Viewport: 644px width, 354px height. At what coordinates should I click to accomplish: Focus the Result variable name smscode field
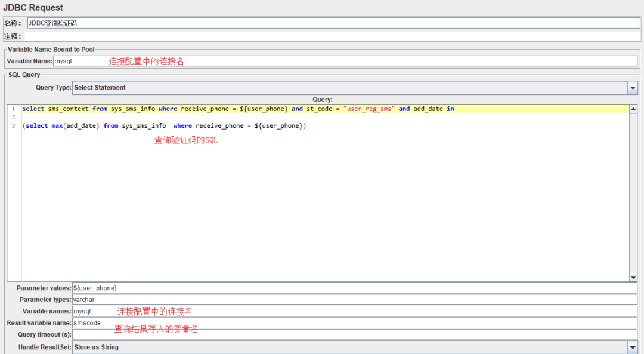[355, 323]
